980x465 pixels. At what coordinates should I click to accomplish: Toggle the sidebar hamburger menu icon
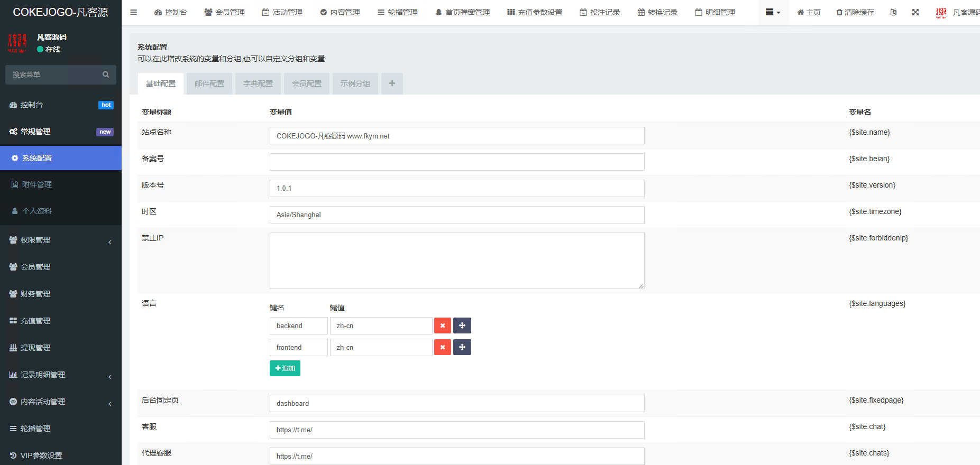click(x=133, y=12)
